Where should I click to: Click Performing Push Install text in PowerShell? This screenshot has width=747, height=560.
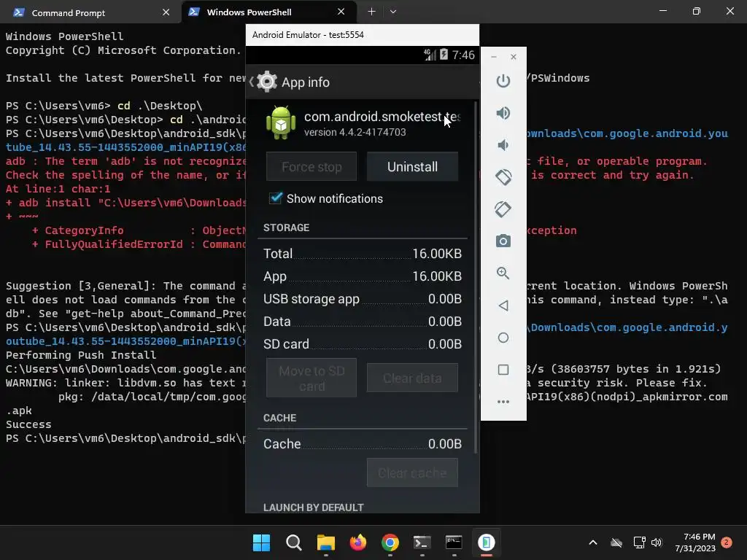81,355
